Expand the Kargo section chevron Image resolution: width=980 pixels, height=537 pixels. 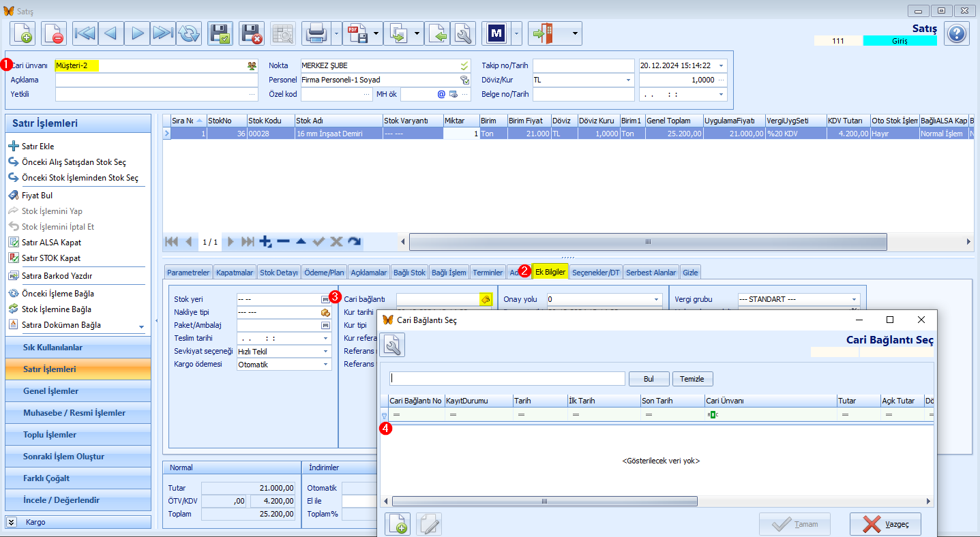pos(12,522)
